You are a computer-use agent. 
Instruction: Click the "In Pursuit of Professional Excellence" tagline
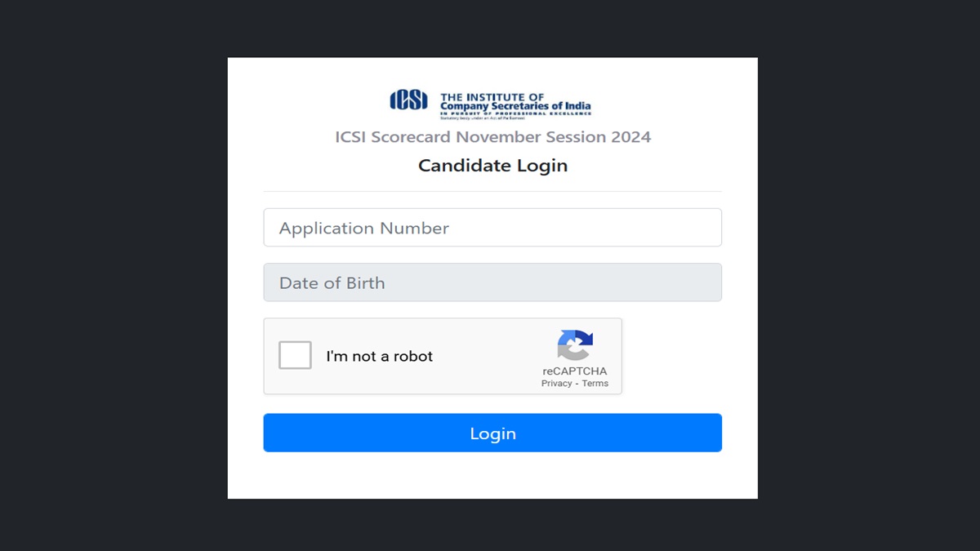[514, 113]
